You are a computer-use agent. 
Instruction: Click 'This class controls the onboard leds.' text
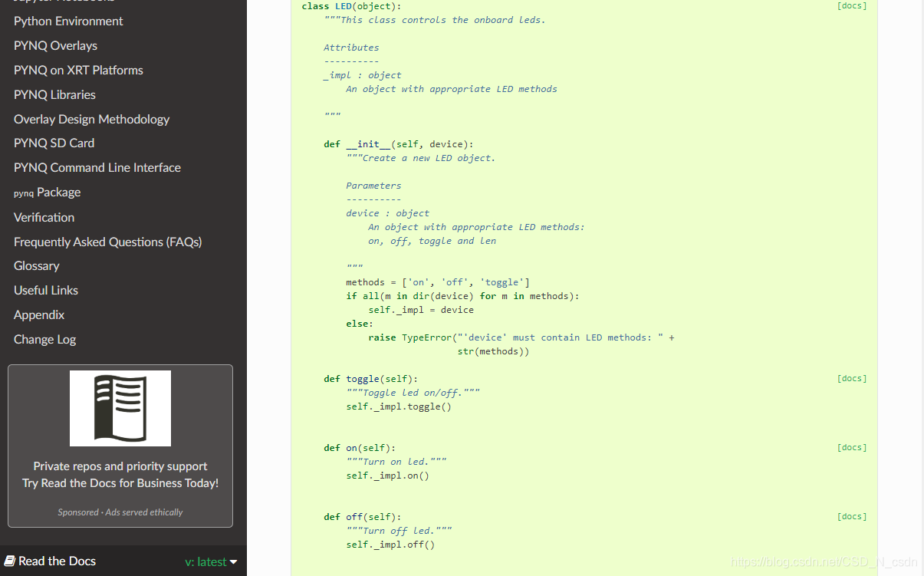[x=443, y=20]
